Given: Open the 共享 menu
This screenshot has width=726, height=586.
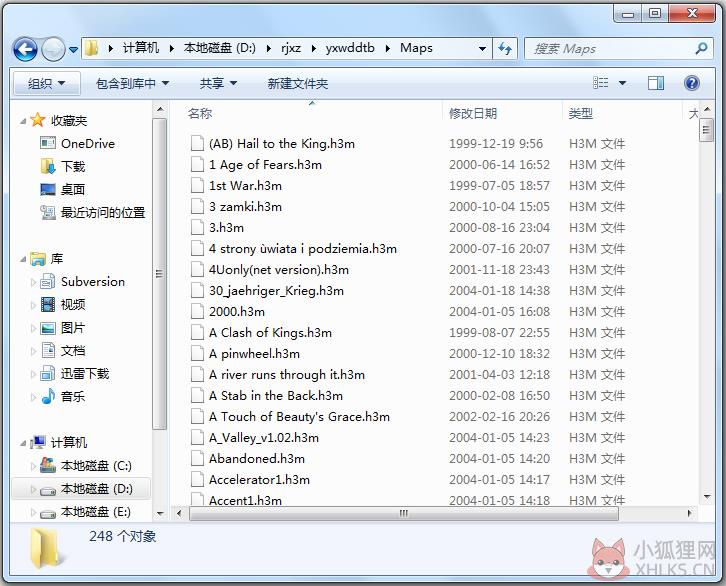Looking at the screenshot, I should 218,83.
